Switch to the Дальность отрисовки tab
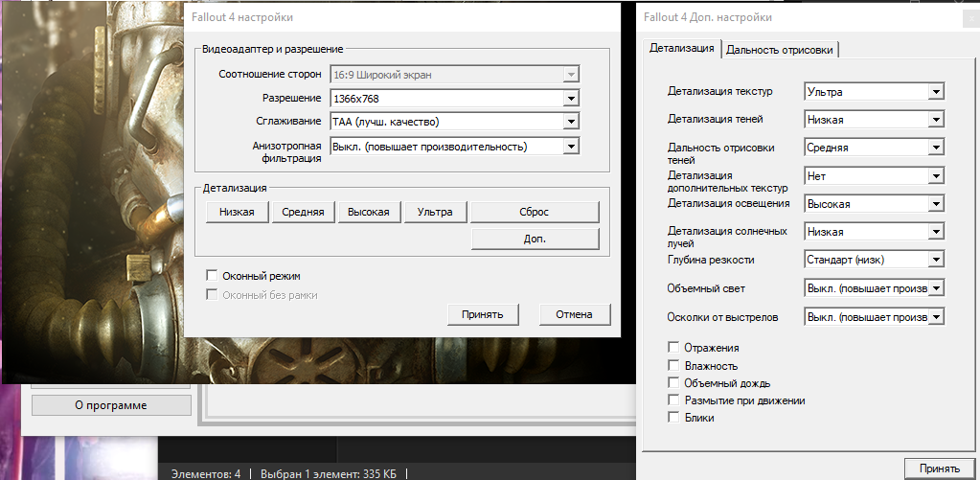 coord(782,50)
